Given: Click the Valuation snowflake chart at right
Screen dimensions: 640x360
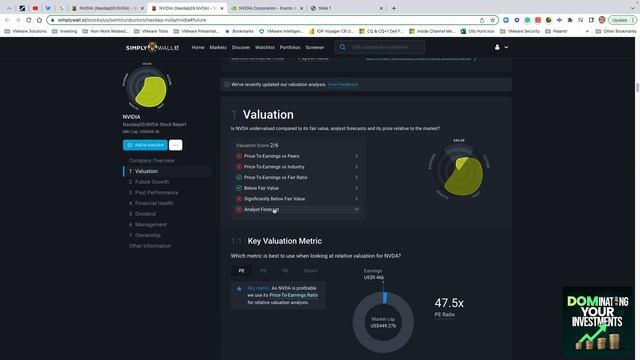Looking at the screenshot, I should (x=460, y=170).
